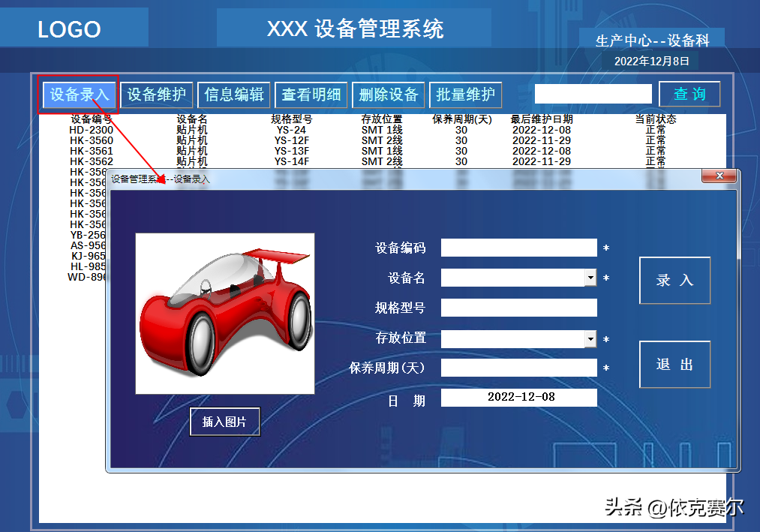Click the 查询 button
This screenshot has width=760, height=532.
click(689, 94)
